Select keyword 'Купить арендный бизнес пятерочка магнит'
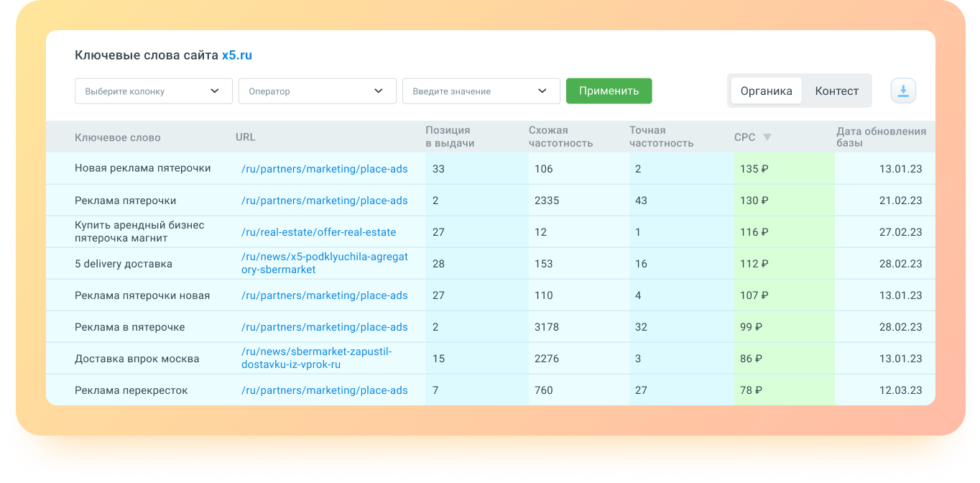 [x=139, y=231]
